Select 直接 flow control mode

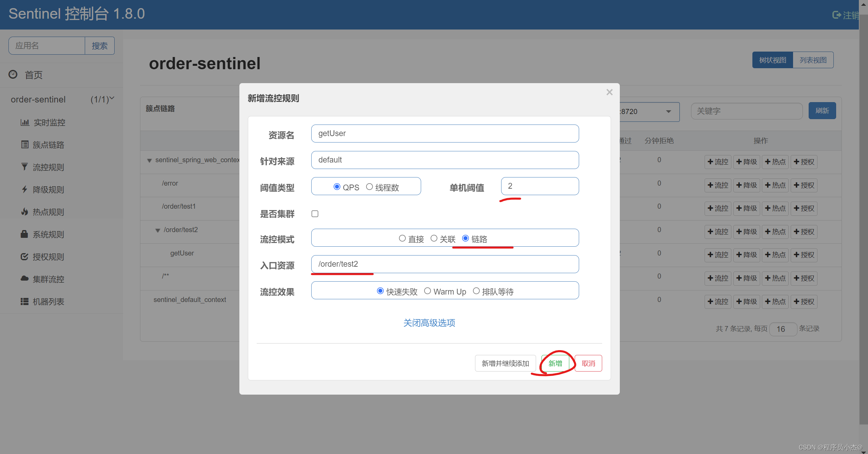tap(402, 238)
